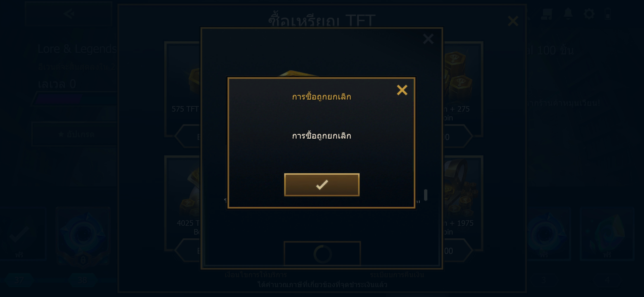Close the purchase cancelled dialog
Viewport: 644px width, 297px height.
coord(402,90)
